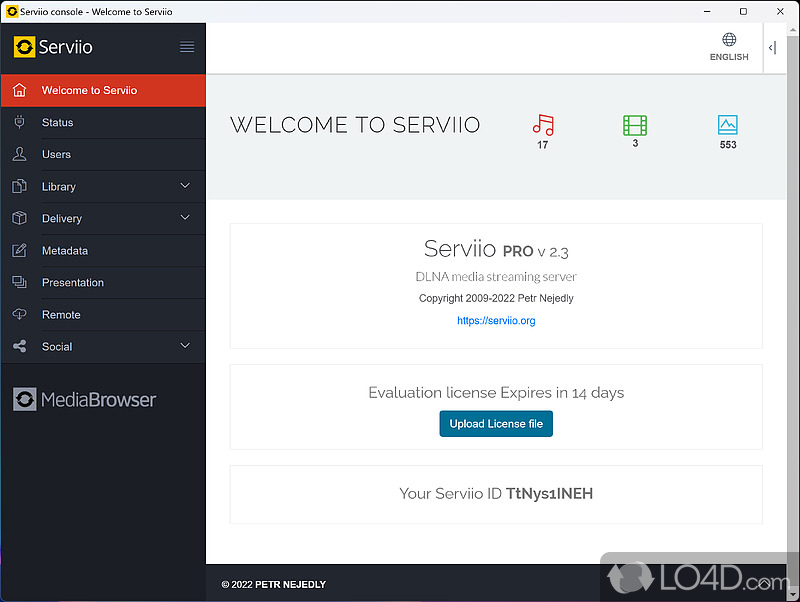Open the Users menu item
Viewport: 800px width, 602px height.
[x=103, y=155]
